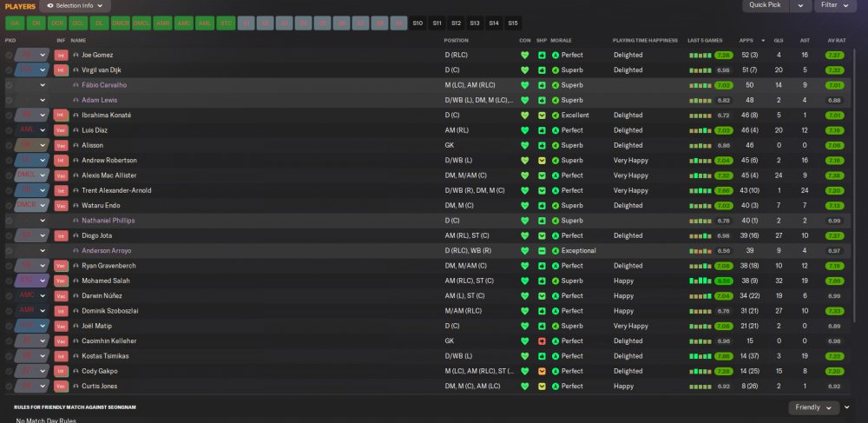The height and width of the screenshot is (423, 868).
Task: Open the Filter dropdown
Action: [835, 5]
